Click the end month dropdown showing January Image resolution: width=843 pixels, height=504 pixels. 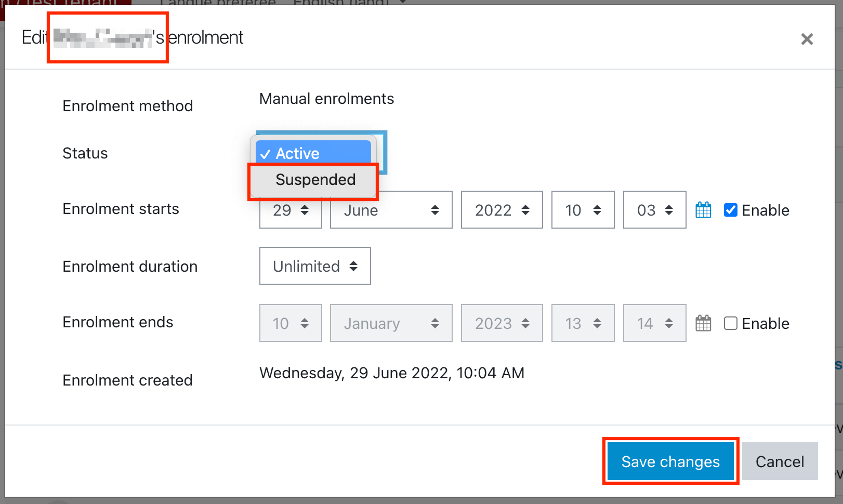[391, 323]
